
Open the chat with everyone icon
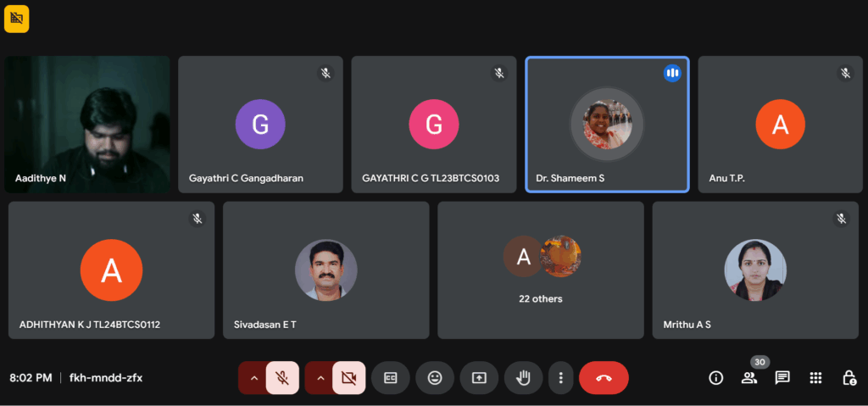click(x=782, y=378)
